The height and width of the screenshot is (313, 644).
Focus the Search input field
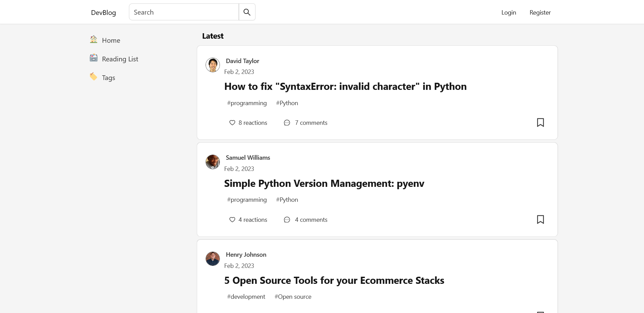click(184, 12)
